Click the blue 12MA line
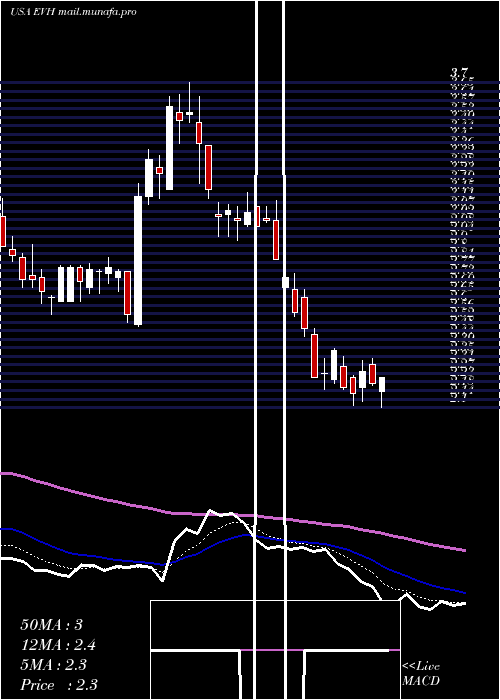Image resolution: width=500 pixels, height=700 pixels. pyautogui.click(x=232, y=538)
